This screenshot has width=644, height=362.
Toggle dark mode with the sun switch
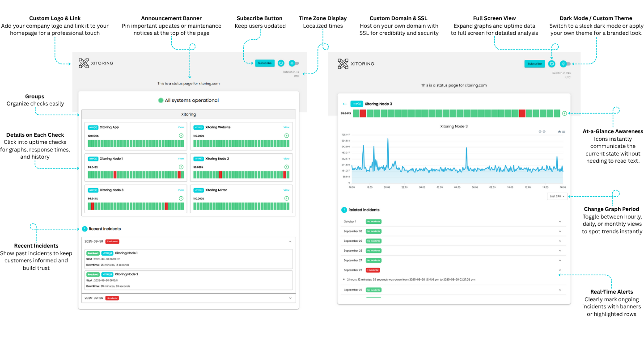[x=563, y=64]
